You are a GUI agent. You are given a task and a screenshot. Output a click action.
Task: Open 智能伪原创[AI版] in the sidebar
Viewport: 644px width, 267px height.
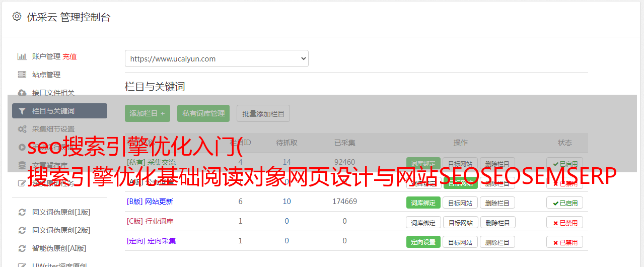59,248
